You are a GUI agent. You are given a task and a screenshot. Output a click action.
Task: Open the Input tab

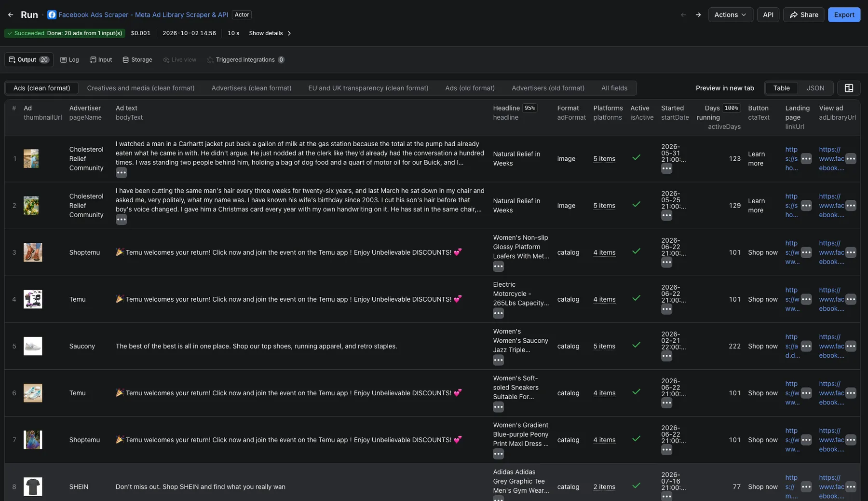pos(101,60)
